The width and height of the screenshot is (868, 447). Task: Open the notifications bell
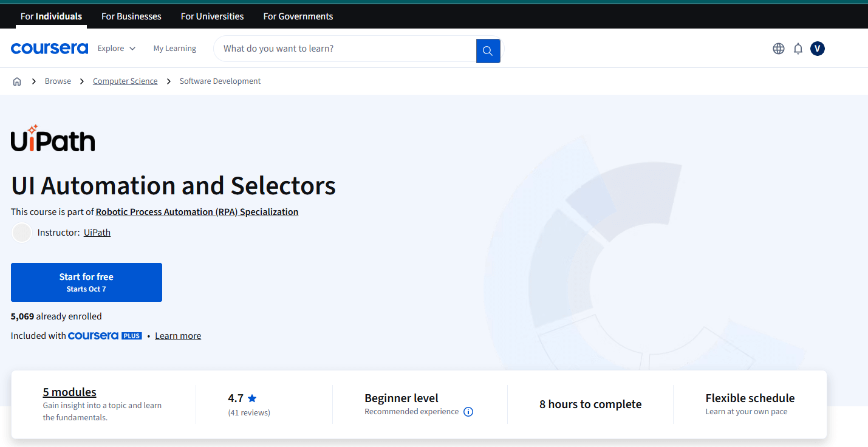[x=798, y=48]
